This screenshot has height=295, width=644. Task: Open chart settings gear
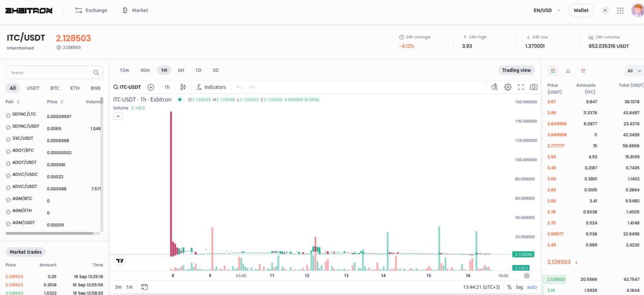tap(508, 87)
